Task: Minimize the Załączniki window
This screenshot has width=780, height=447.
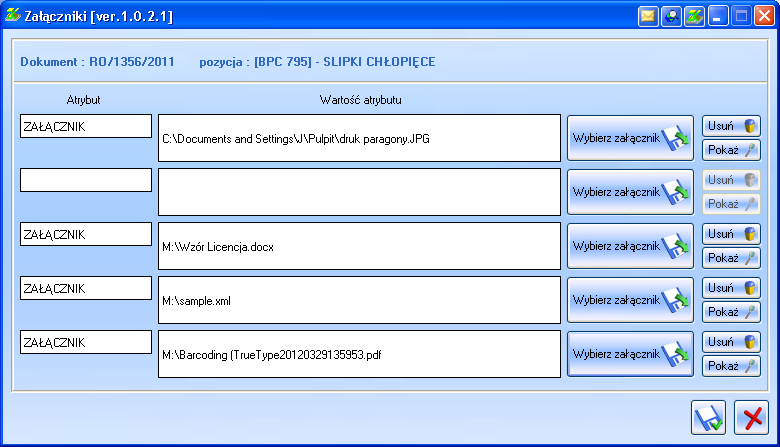Action: 718,16
